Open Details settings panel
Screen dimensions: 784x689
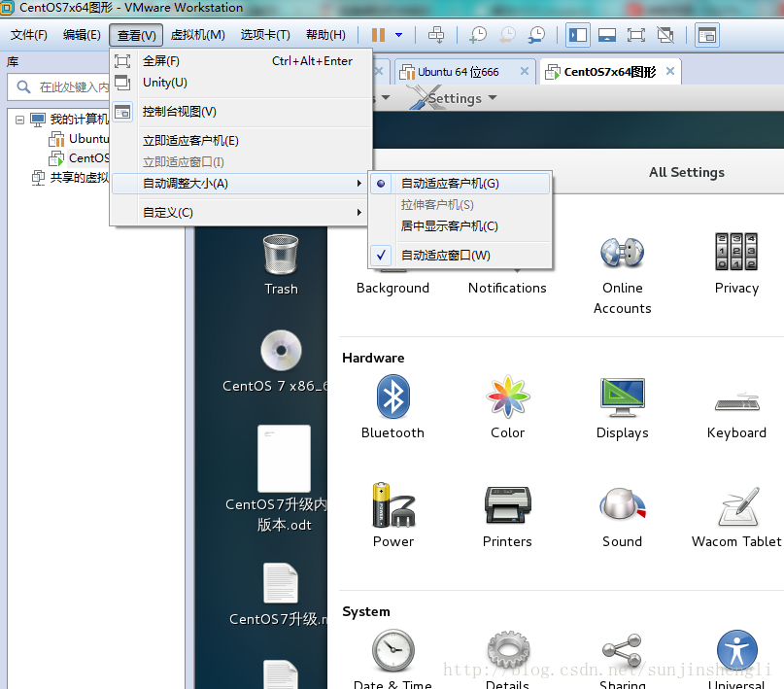point(507,659)
